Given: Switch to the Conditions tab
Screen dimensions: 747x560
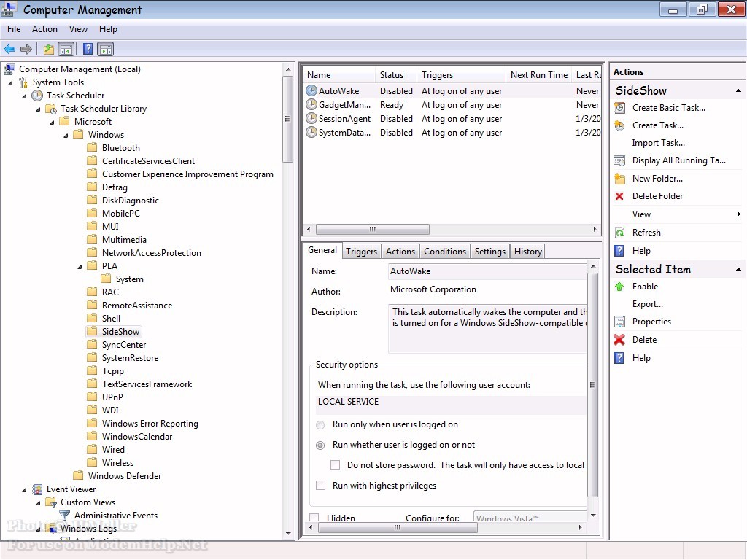Looking at the screenshot, I should (445, 252).
